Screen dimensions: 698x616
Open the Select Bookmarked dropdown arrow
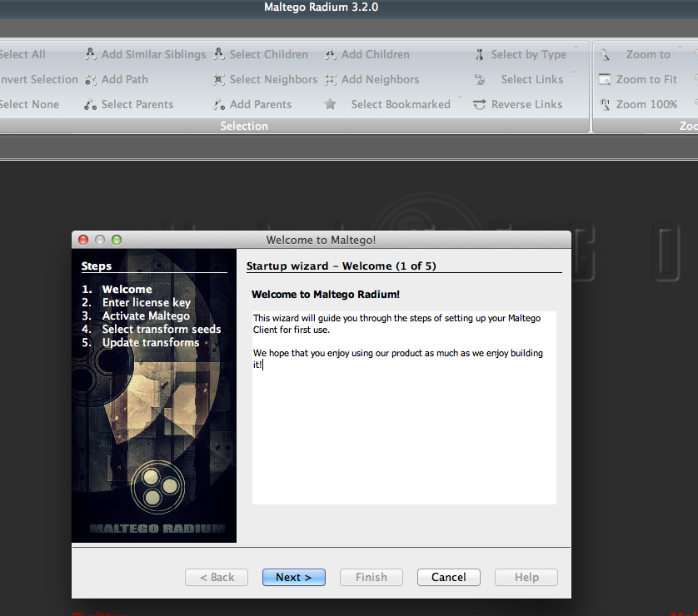point(461,97)
